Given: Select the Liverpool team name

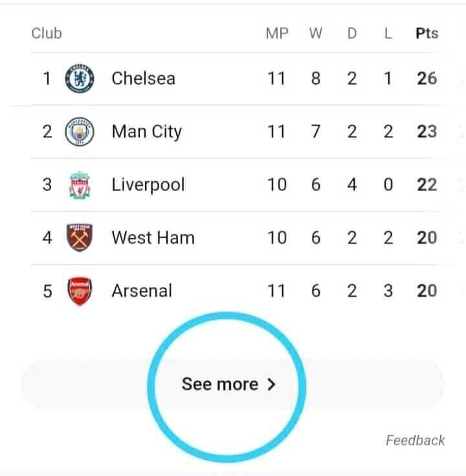Looking at the screenshot, I should point(148,185).
